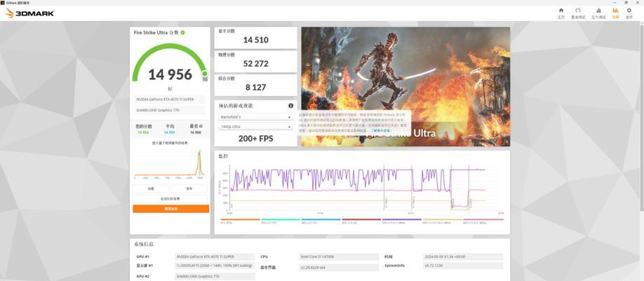
Task: Click the orange run again button
Action: 171,209
